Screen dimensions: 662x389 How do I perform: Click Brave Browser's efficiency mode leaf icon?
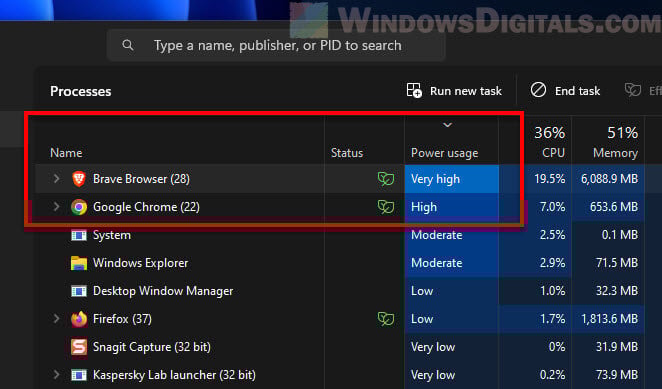coord(386,179)
